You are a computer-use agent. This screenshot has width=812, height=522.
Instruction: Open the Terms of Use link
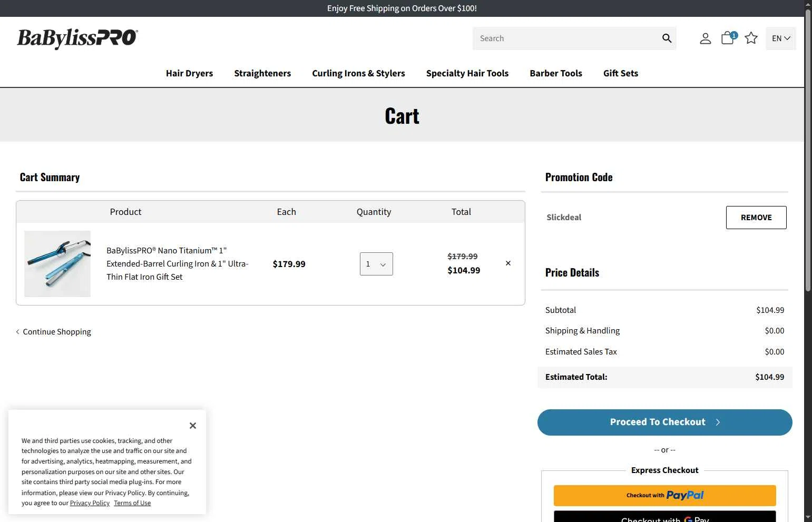(132, 503)
